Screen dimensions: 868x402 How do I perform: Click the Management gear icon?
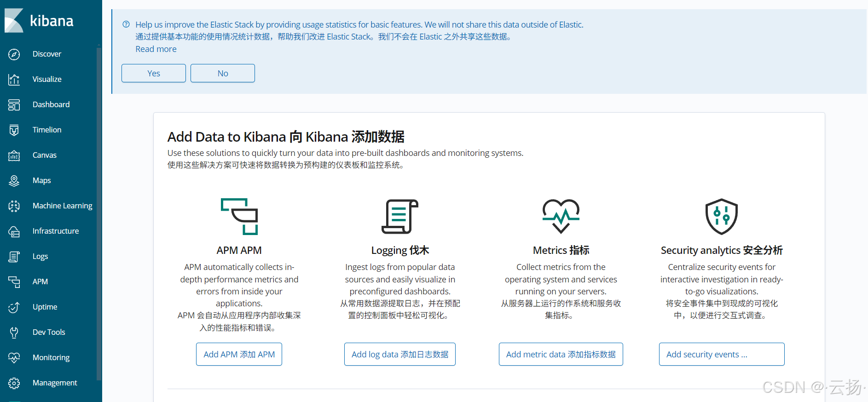(14, 383)
